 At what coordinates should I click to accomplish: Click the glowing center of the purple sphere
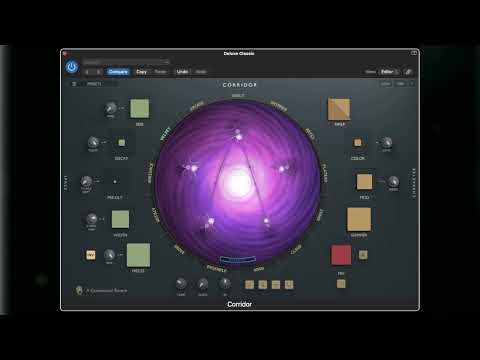click(x=238, y=182)
